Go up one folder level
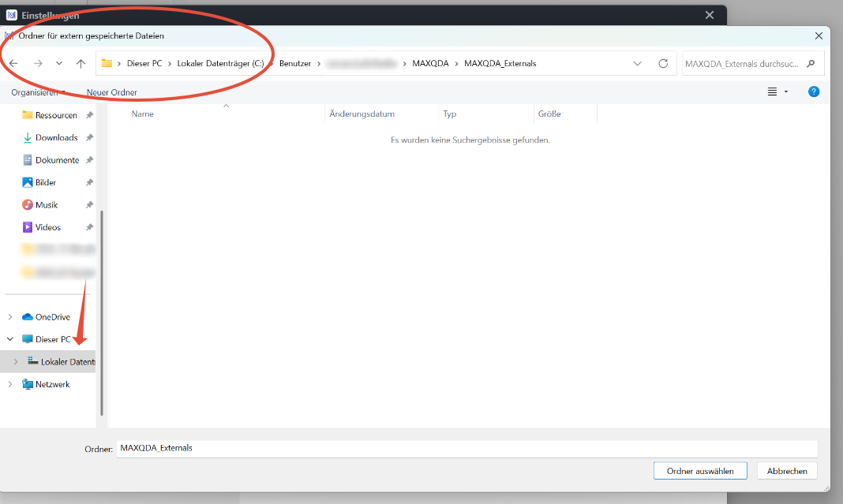This screenshot has width=843, height=504. pyautogui.click(x=81, y=63)
